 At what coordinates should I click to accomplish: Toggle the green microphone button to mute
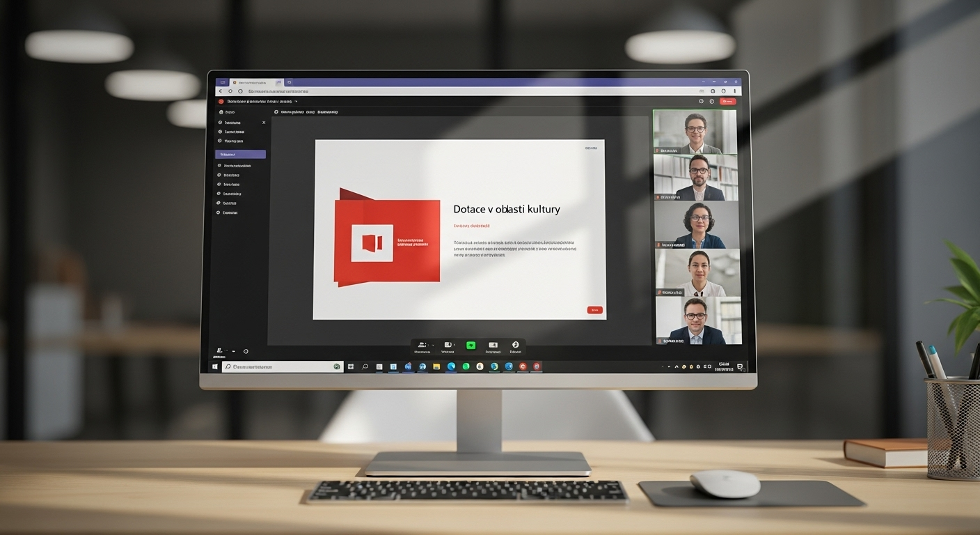[x=471, y=344]
